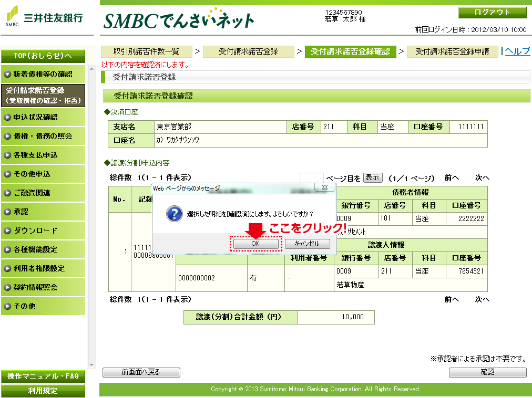Click the blue question mark icon in the dialog
The image size is (532, 398).
(175, 214)
